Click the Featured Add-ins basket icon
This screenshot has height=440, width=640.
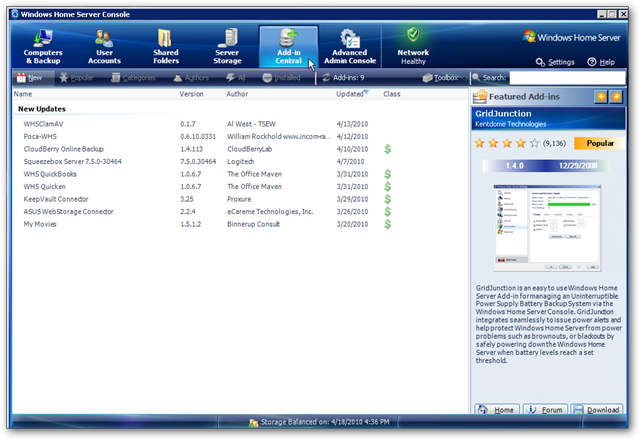tap(480, 96)
